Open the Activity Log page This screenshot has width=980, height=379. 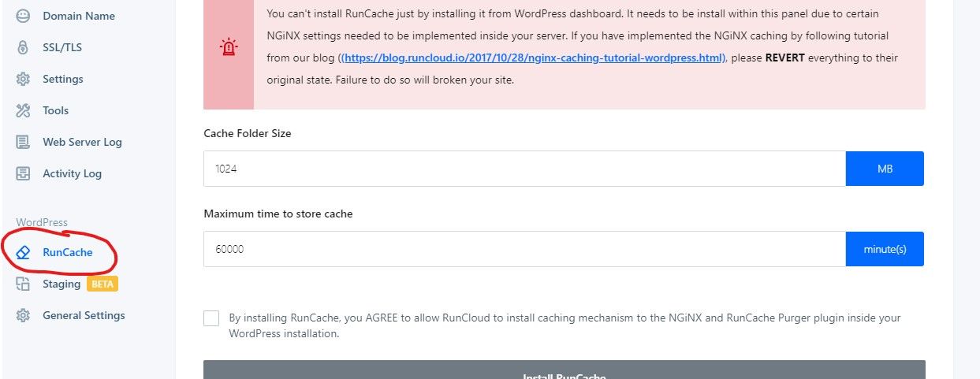tap(72, 173)
